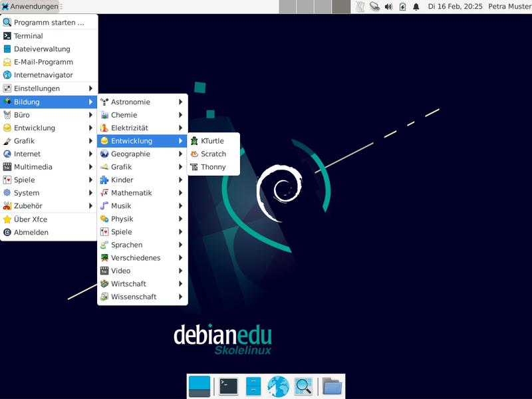The width and height of the screenshot is (532, 399).
Task: Open Scratch in the Entwicklung submenu
Action: point(213,154)
